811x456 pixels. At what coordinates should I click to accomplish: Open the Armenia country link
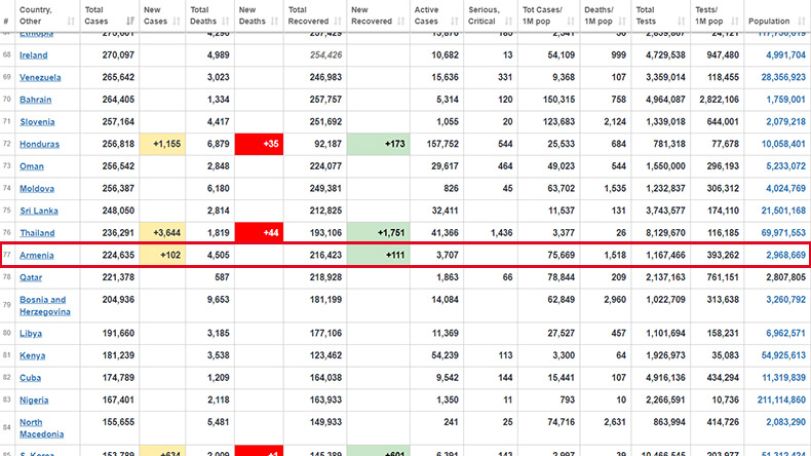pyautogui.click(x=37, y=255)
